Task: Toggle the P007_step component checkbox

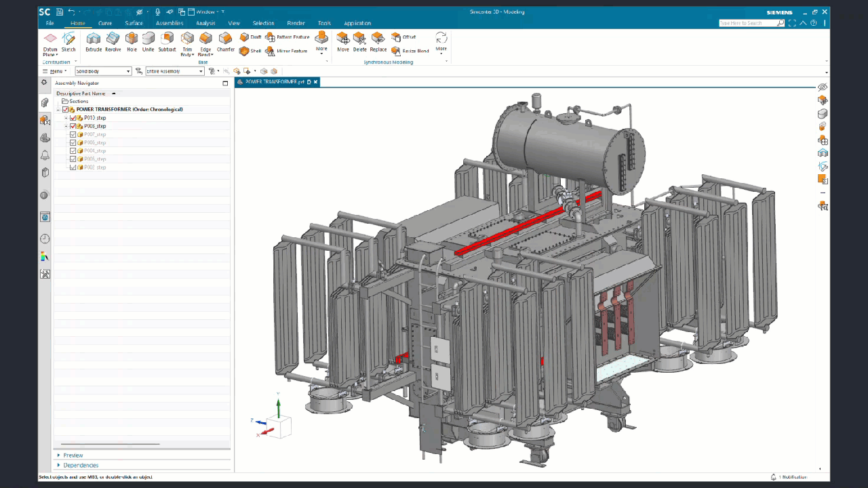Action: [x=73, y=134]
